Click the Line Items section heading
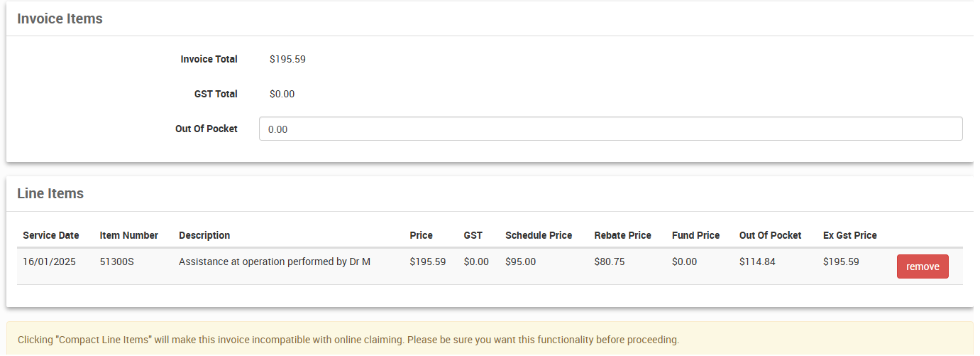This screenshot has height=356, width=980. pyautogui.click(x=50, y=194)
